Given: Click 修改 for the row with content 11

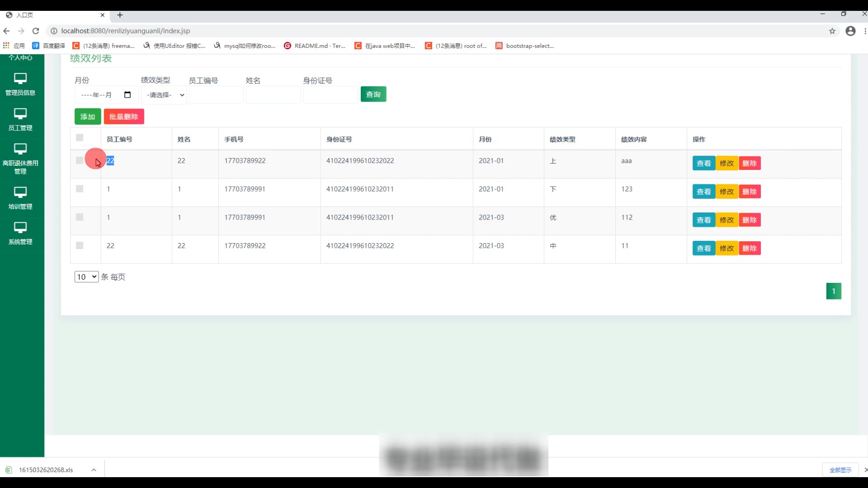Looking at the screenshot, I should pos(727,248).
